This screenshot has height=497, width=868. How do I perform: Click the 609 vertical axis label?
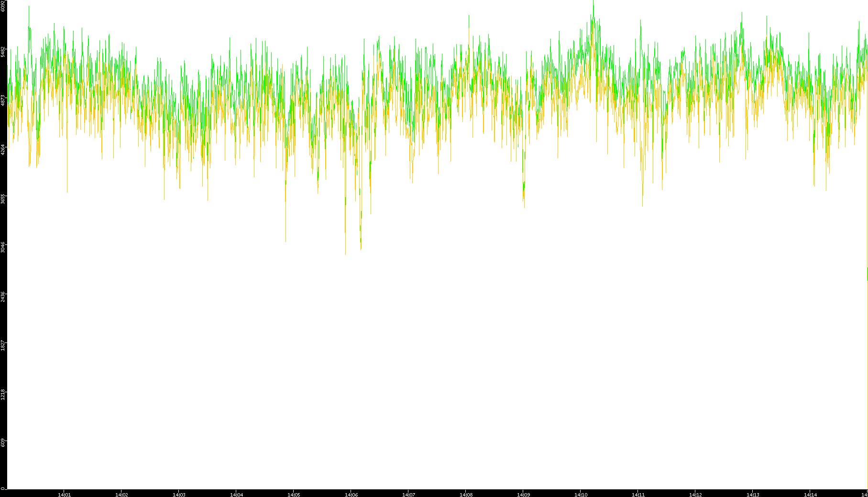tap(3, 443)
